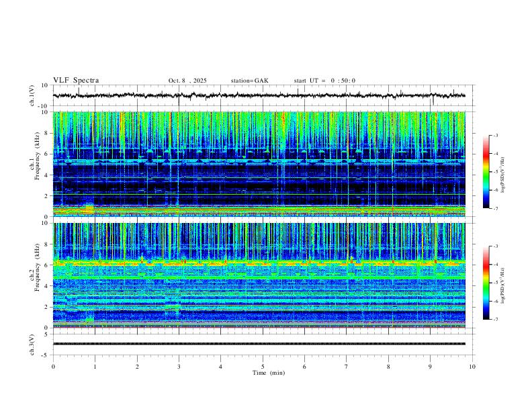Image resolution: width=532 pixels, height=411 pixels.
Task: Select the date label "Oct. 8 , 2025"
Action: point(187,81)
